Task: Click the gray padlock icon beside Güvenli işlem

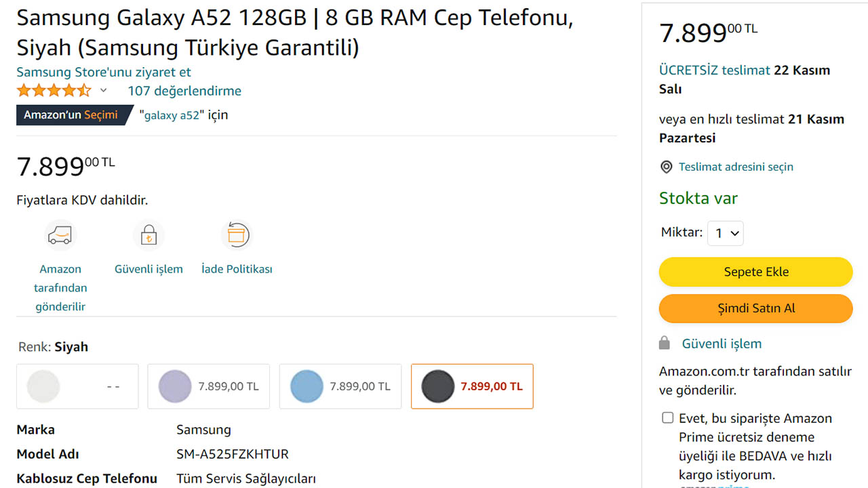Action: coord(665,343)
